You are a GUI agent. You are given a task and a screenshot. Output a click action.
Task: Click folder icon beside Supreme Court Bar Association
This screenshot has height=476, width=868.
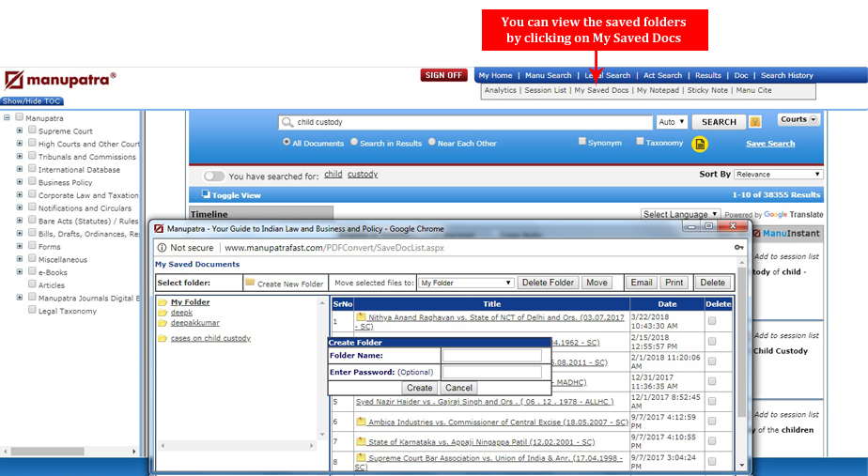tap(362, 458)
